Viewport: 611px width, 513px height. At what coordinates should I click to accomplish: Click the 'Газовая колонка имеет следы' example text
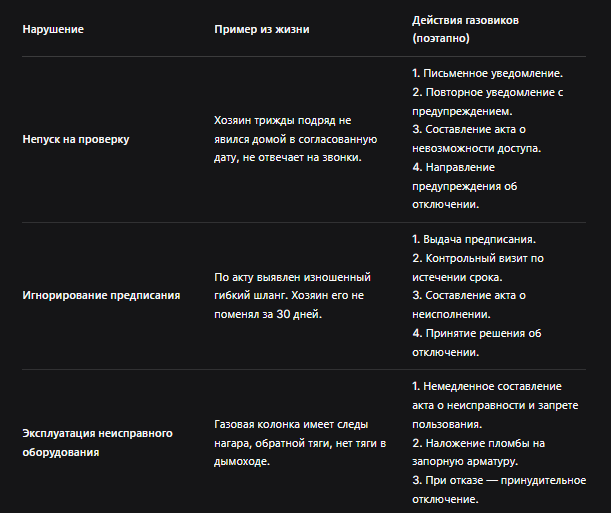(x=300, y=443)
